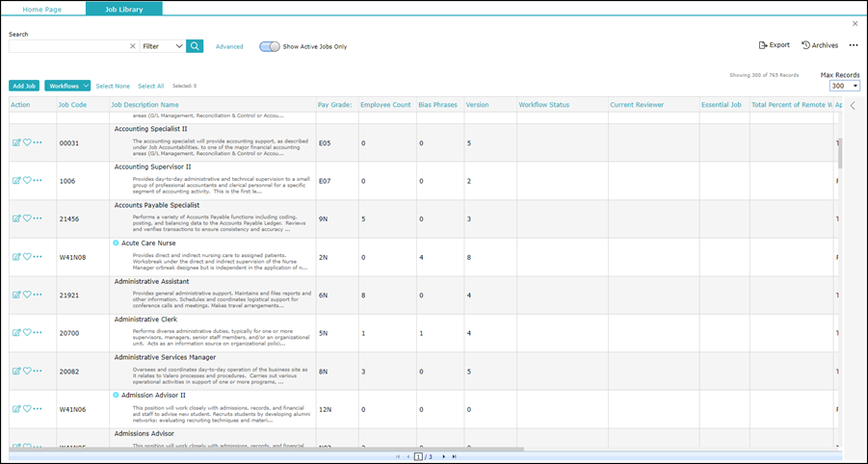Click the Export button
868x464 pixels.
pyautogui.click(x=774, y=45)
